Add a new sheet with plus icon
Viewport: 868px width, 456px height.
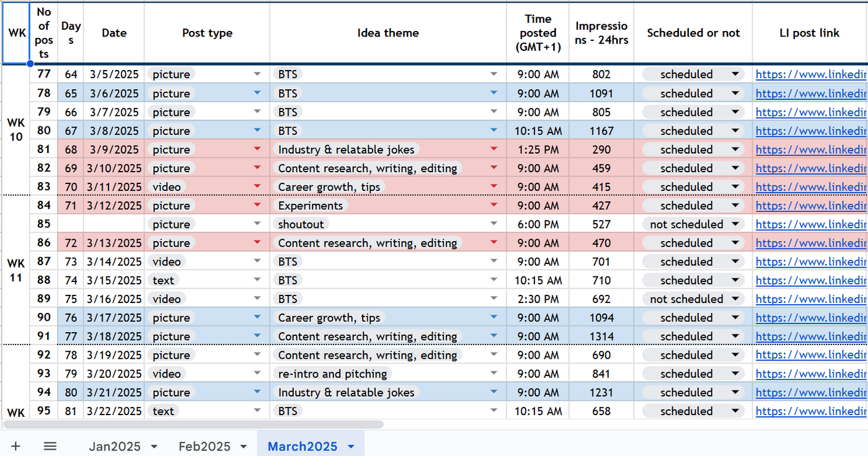click(x=15, y=446)
